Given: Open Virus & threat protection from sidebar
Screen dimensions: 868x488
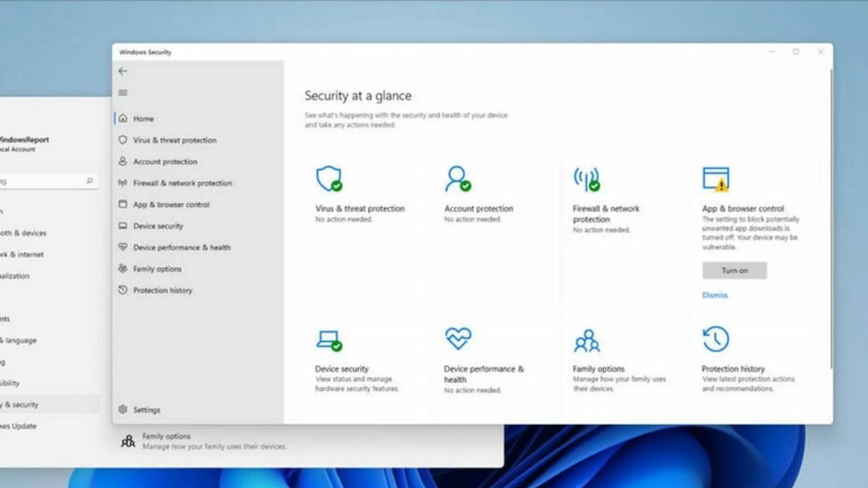Looking at the screenshot, I should (x=174, y=140).
